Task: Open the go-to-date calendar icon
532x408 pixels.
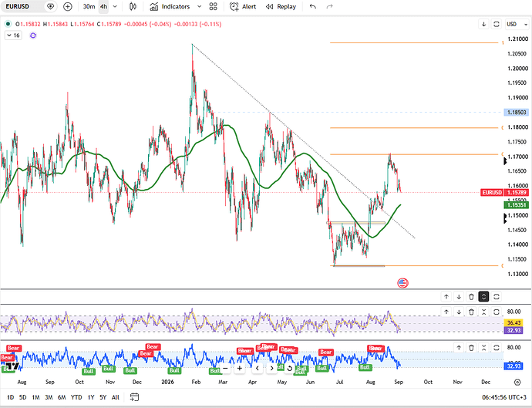Action: [134, 396]
